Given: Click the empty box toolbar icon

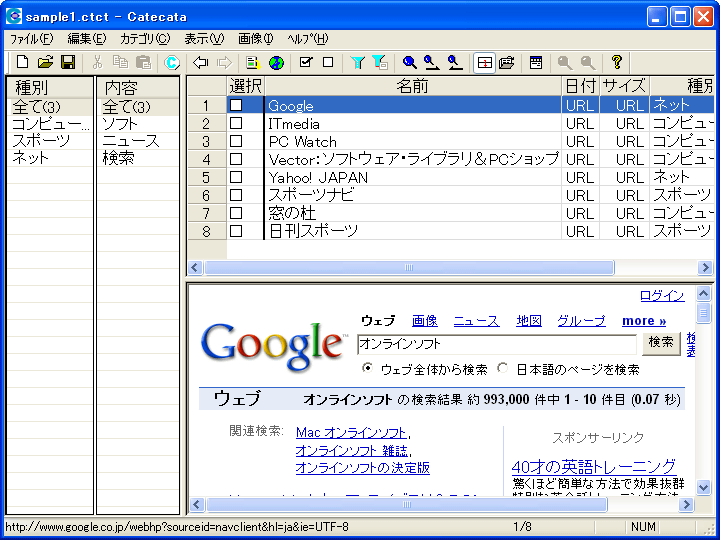Looking at the screenshot, I should coord(328,62).
